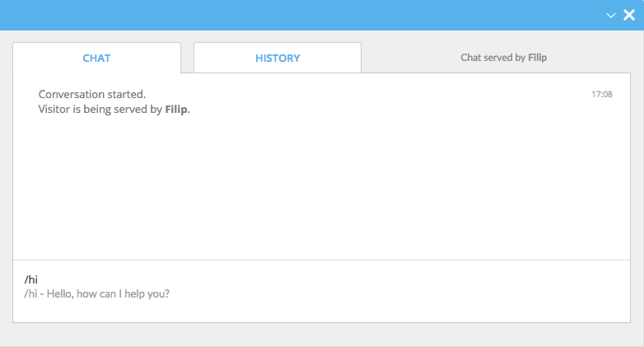Choose the '/hi - Hello, how can I help you?' suggestion
This screenshot has width=644, height=347.
(96, 293)
